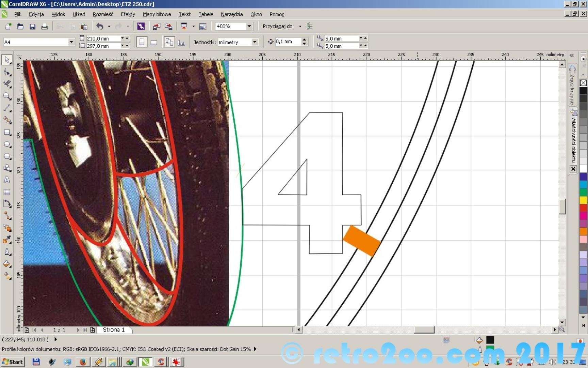This screenshot has height=368, width=588.
Task: Open the Właściwości obiektu docker tab
Action: 573,140
